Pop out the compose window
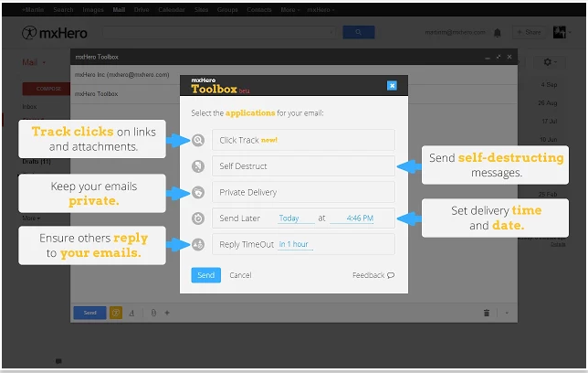The height and width of the screenshot is (373, 588). pyautogui.click(x=499, y=57)
